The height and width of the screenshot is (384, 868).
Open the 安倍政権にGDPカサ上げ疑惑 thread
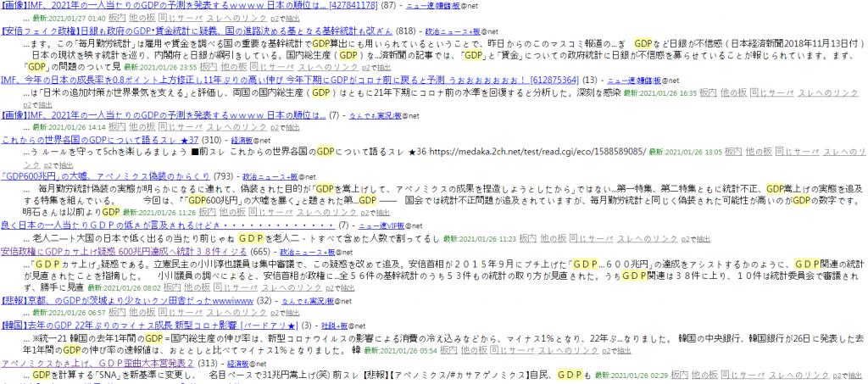(136, 251)
